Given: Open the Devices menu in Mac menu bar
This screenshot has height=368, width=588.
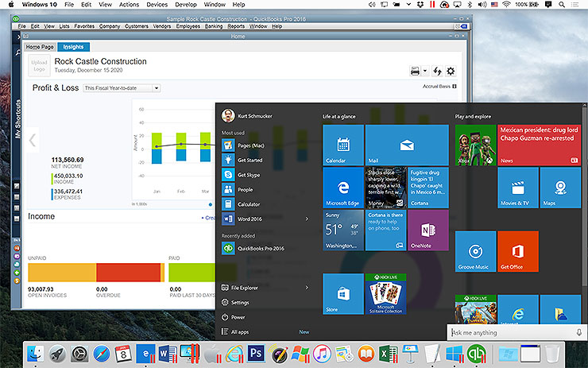Looking at the screenshot, I should 157,5.
